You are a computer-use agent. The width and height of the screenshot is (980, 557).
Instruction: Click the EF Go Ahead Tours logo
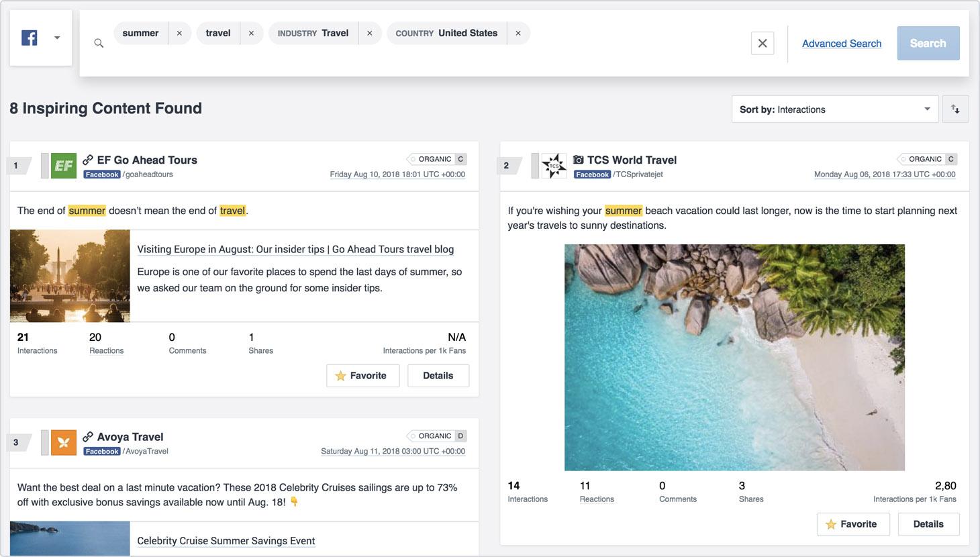click(x=64, y=166)
